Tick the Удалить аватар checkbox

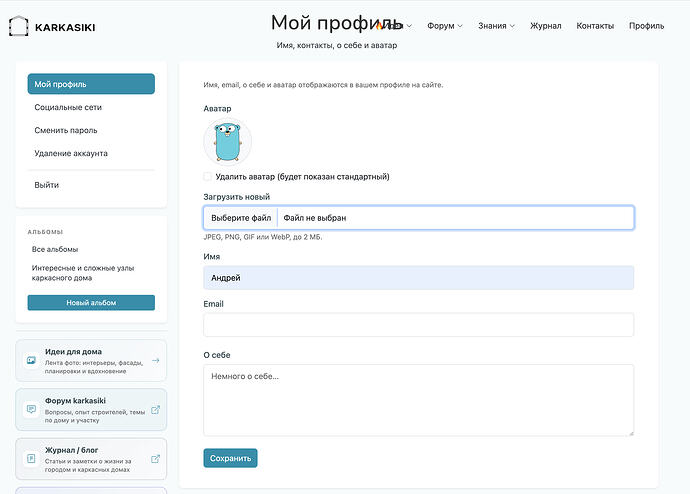(207, 176)
